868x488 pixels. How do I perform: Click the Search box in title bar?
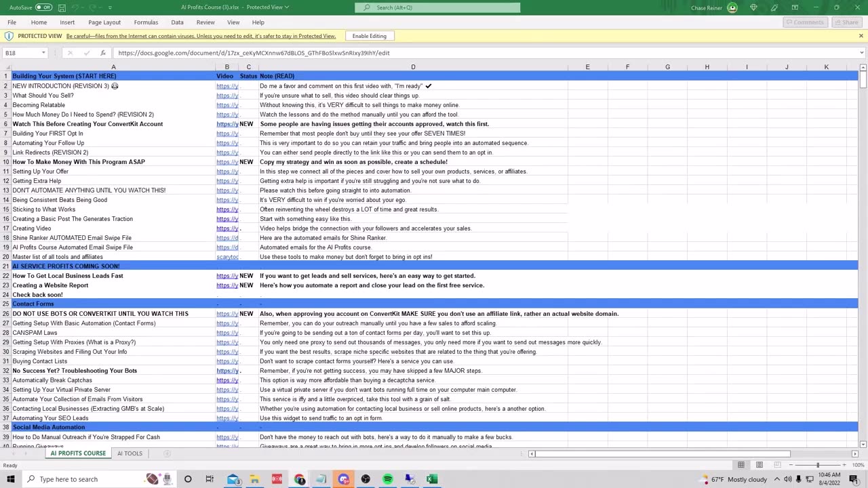point(437,7)
